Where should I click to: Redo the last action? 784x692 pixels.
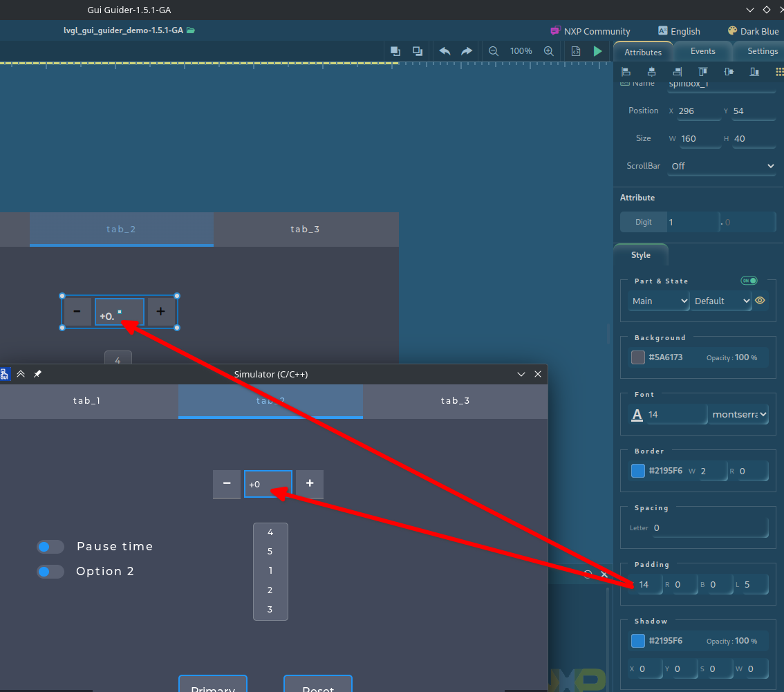tap(467, 51)
